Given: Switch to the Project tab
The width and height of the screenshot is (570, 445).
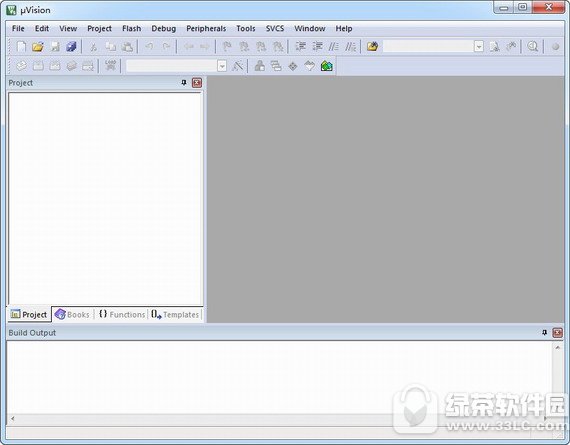Looking at the screenshot, I should pos(29,314).
